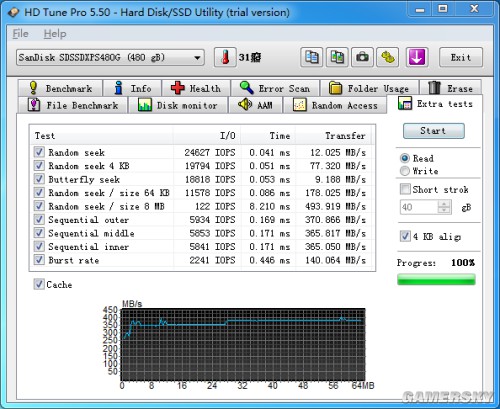Open the File menu
This screenshot has height=409, width=500.
point(20,34)
